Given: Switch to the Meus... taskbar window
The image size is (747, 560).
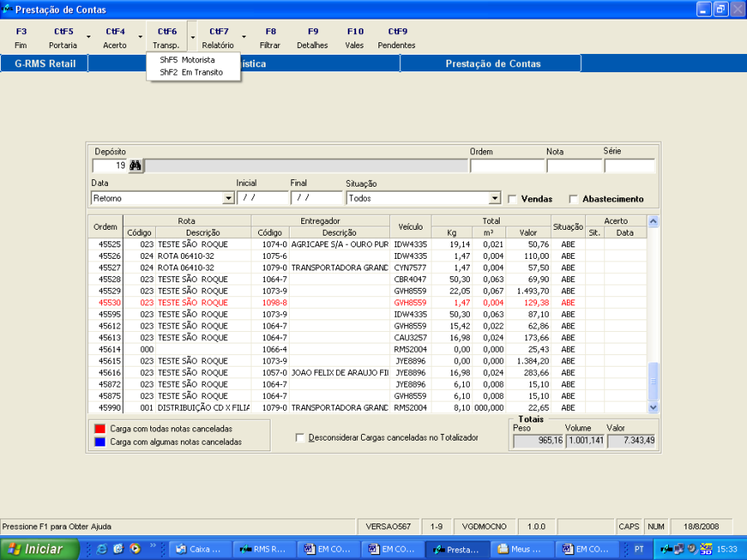Looking at the screenshot, I should click(523, 549).
